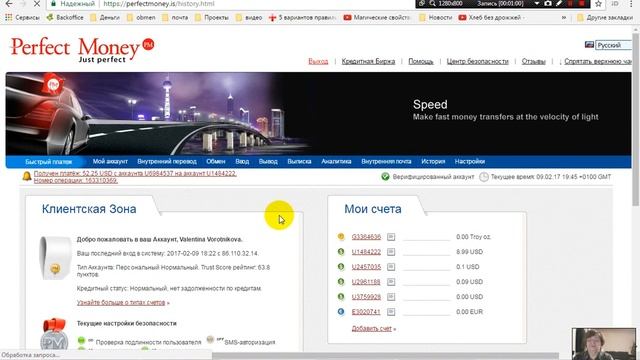The image size is (640, 360).
Task: Open the Отзывы link
Action: tap(533, 61)
